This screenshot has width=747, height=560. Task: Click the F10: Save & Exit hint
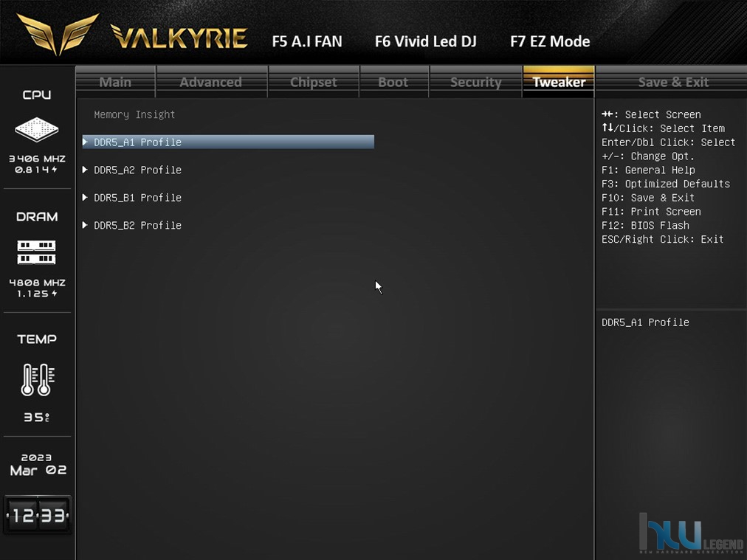tap(648, 198)
